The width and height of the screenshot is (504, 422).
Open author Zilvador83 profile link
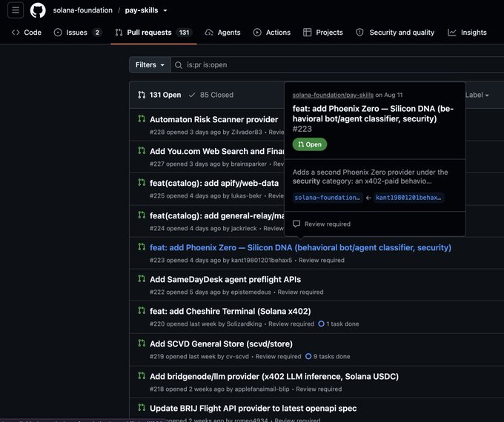coord(247,132)
